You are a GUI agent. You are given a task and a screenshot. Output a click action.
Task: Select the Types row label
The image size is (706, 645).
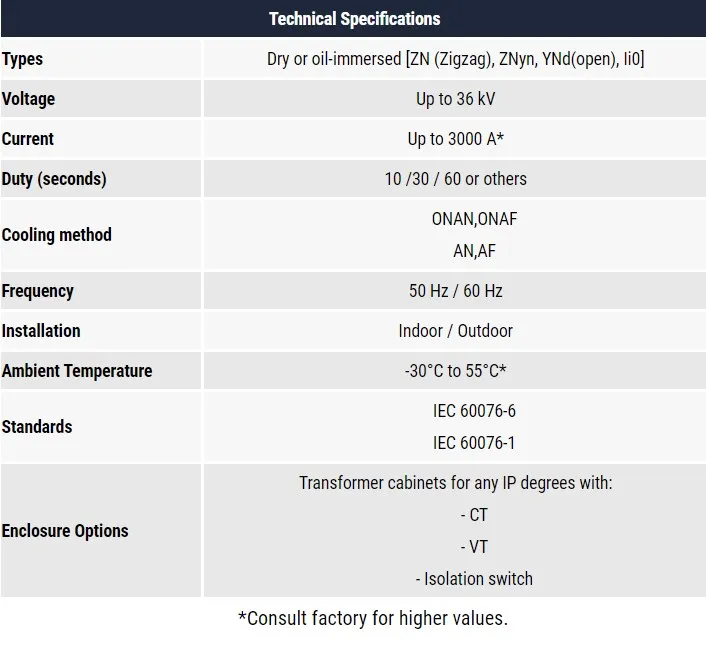coord(23,59)
